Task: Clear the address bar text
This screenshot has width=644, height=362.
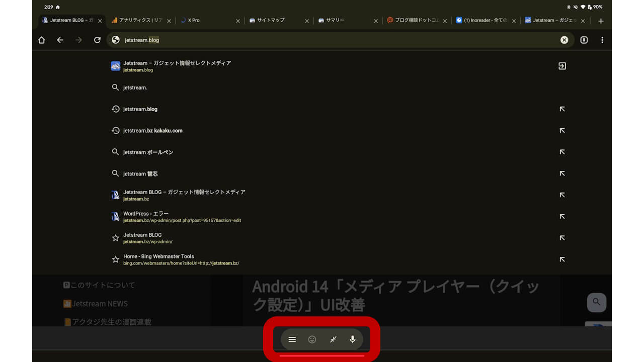Action: coord(565,40)
